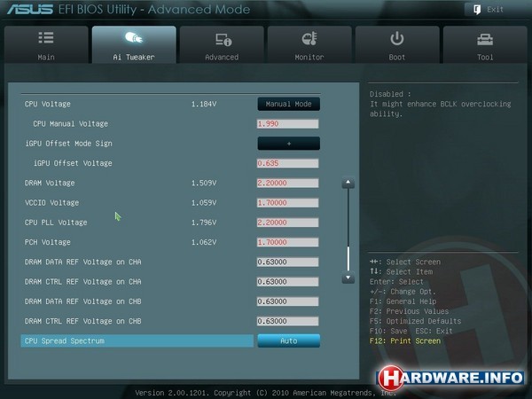This screenshot has height=399, width=532.
Task: Click the Exit door icon
Action: (x=477, y=10)
